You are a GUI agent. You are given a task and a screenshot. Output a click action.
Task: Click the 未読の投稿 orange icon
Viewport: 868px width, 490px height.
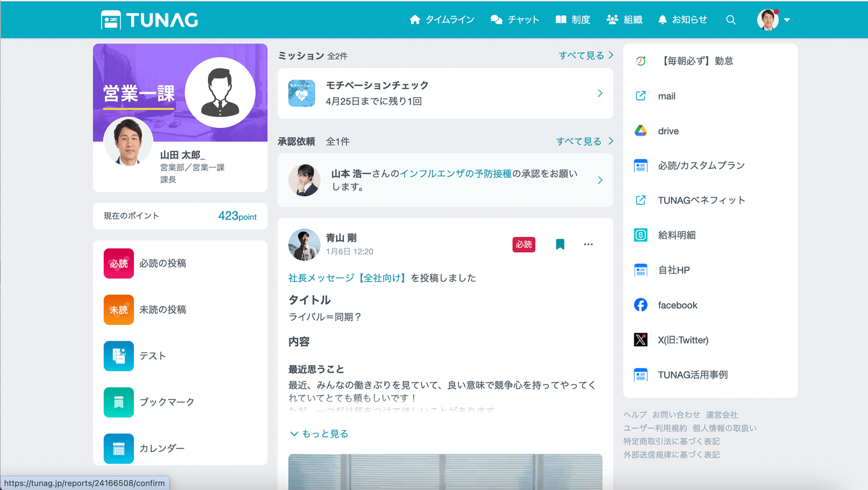[119, 310]
